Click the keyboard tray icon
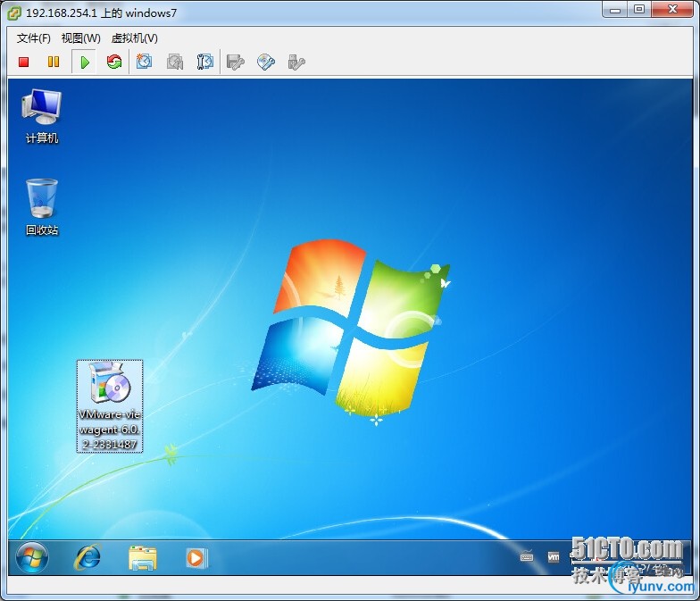The width and height of the screenshot is (700, 601). tap(527, 557)
